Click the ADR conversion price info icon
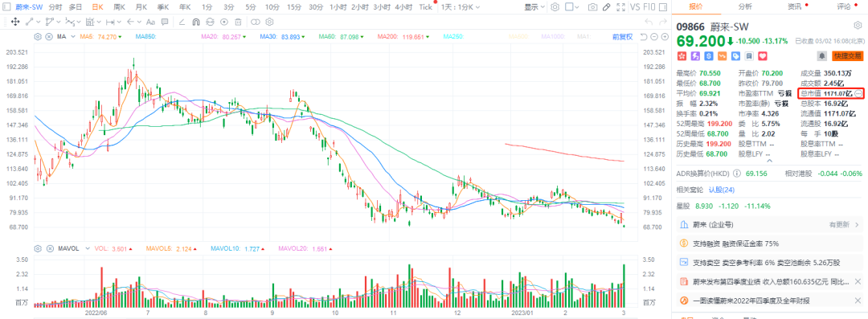The image size is (868, 319). (737, 174)
